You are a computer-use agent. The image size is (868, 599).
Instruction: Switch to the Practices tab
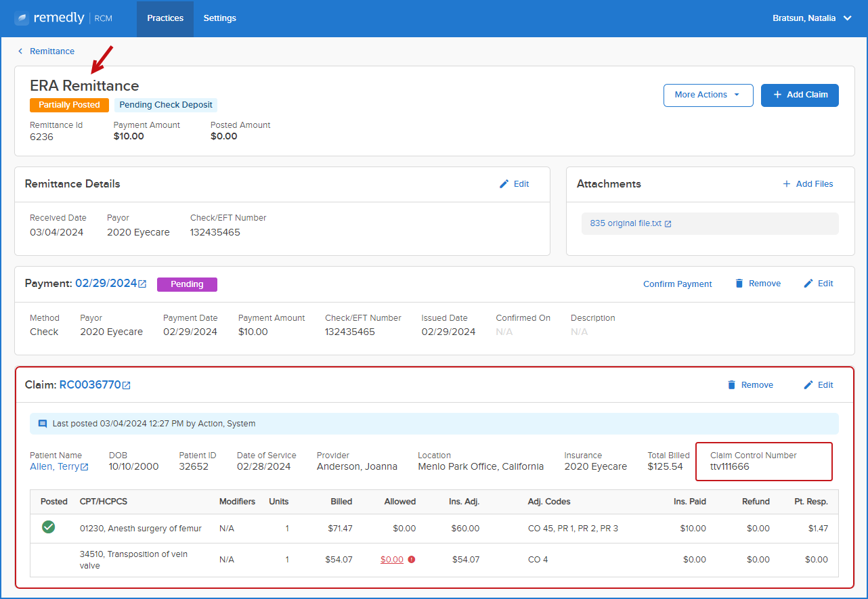[165, 18]
